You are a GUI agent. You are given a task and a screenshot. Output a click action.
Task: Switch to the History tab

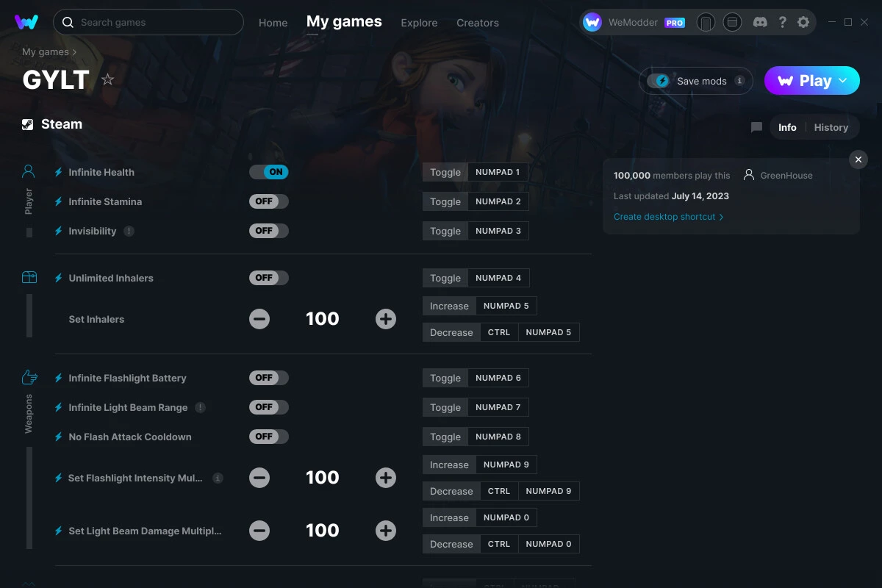(x=831, y=127)
